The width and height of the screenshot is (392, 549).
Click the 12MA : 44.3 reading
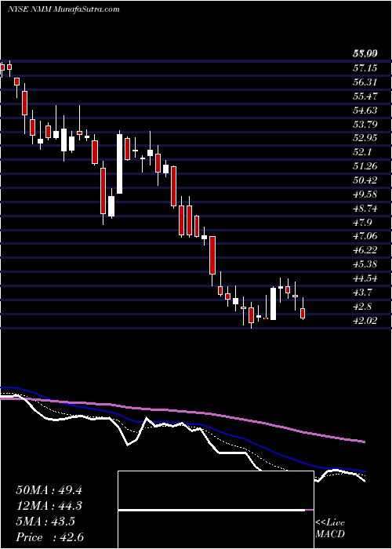[49, 506]
